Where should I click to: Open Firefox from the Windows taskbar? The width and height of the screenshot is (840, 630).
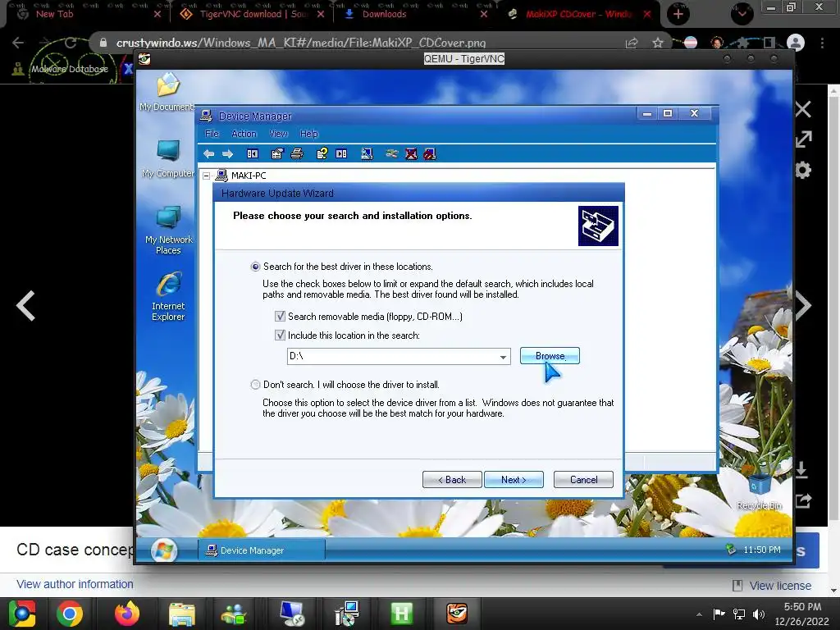127,614
